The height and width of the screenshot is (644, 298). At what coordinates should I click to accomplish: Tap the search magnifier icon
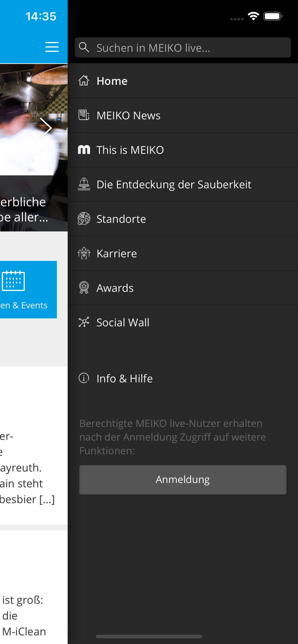[x=84, y=47]
